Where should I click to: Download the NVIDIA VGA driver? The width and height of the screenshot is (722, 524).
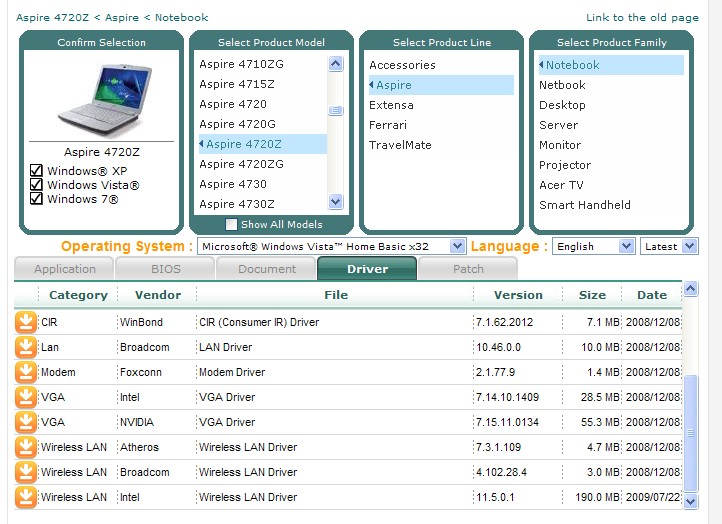[x=25, y=422]
